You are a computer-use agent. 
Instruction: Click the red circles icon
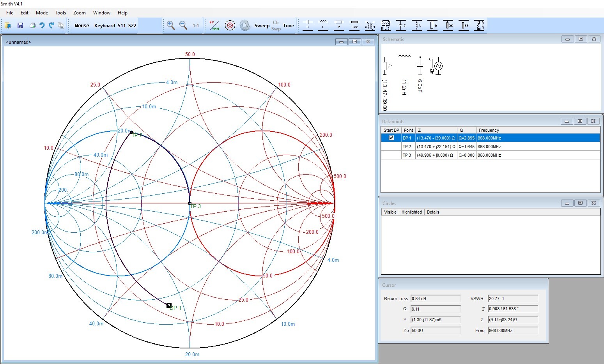click(x=230, y=25)
